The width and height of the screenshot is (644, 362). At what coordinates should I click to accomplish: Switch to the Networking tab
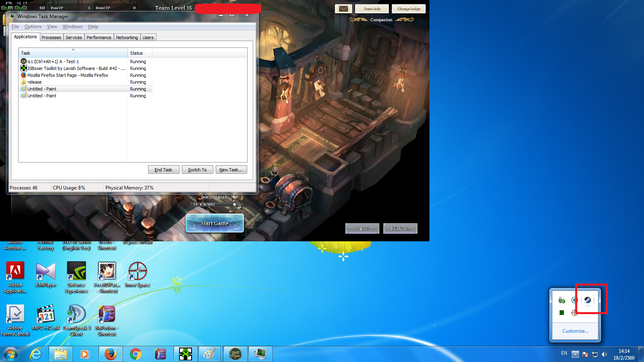coord(127,37)
